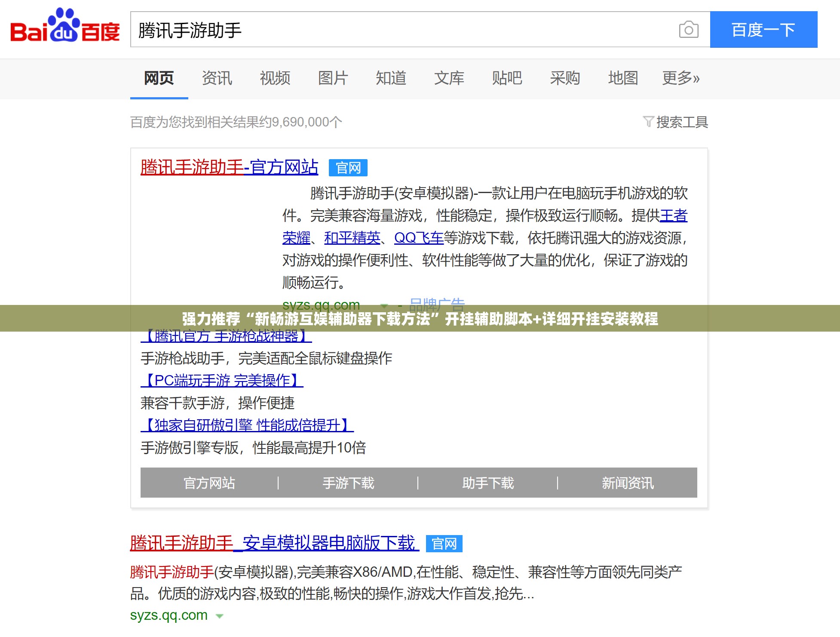Viewport: 840px width, 637px height.
Task: Expand arrow next to bottom syzs.qq.com
Action: pyautogui.click(x=220, y=616)
